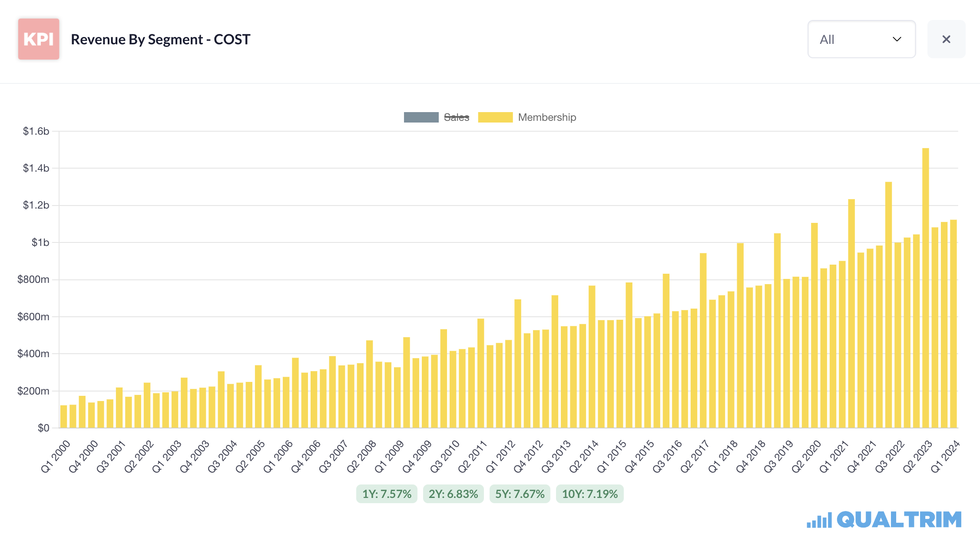
Task: Toggle the struck-through Sales series label
Action: point(457,117)
